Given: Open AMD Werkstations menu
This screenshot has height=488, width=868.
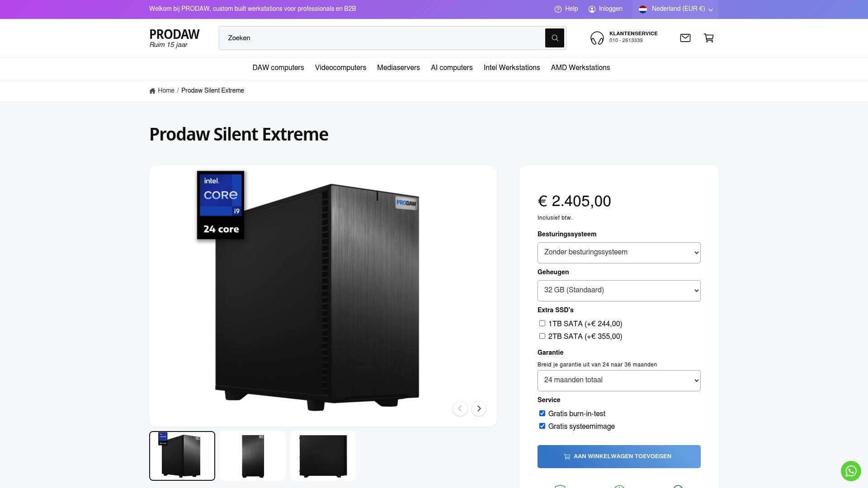Looking at the screenshot, I should click(x=580, y=68).
